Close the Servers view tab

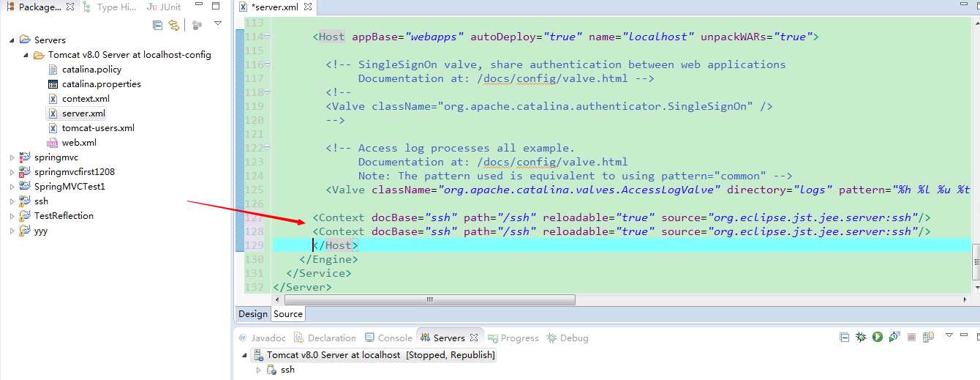(x=474, y=338)
